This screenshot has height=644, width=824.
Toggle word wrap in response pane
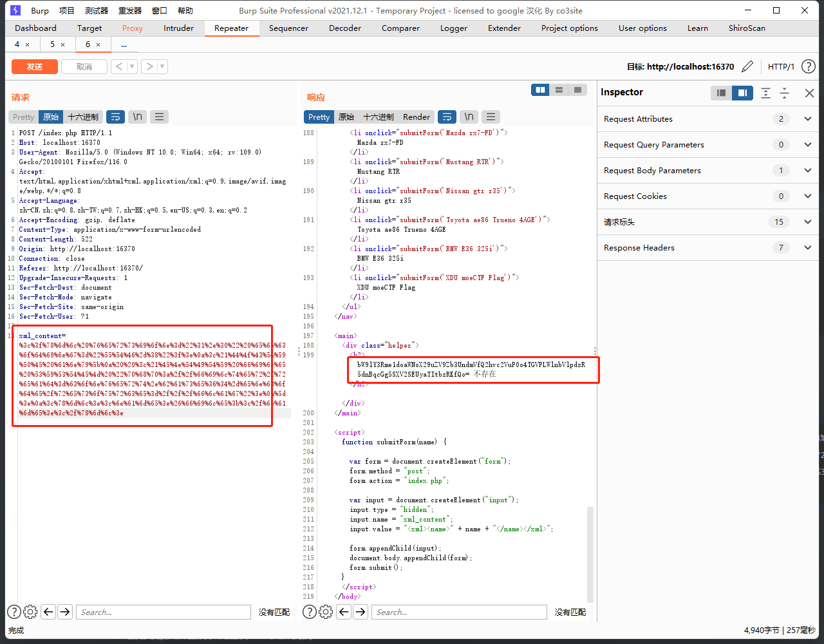point(447,117)
